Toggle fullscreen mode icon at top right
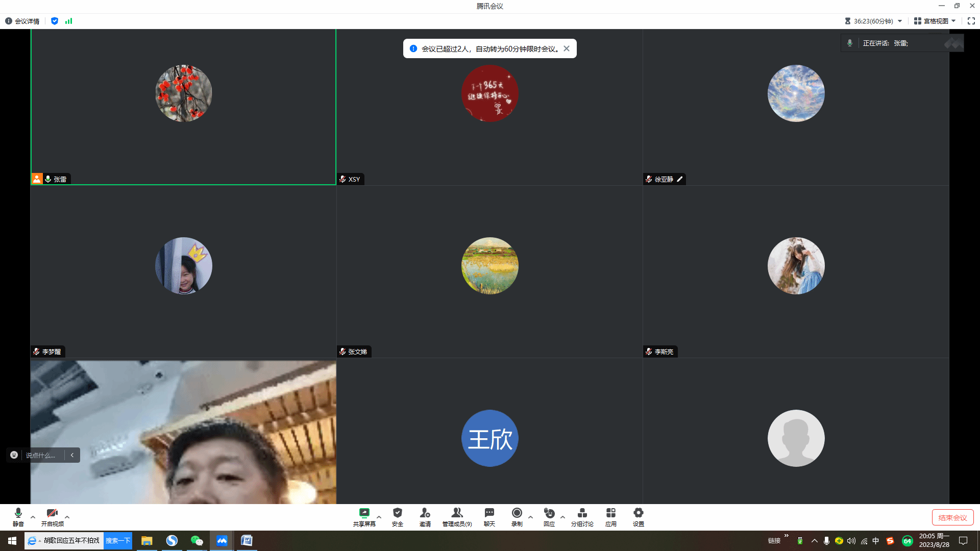The height and width of the screenshot is (551, 980). click(971, 21)
